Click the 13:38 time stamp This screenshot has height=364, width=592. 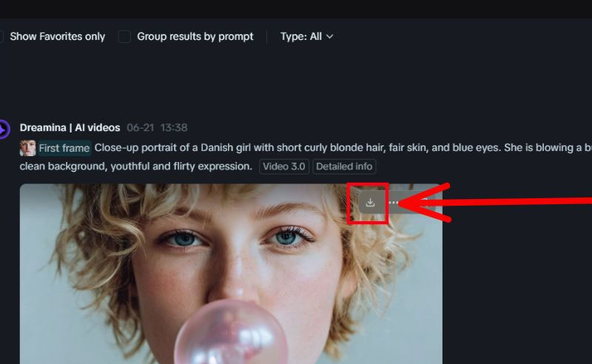tap(174, 128)
